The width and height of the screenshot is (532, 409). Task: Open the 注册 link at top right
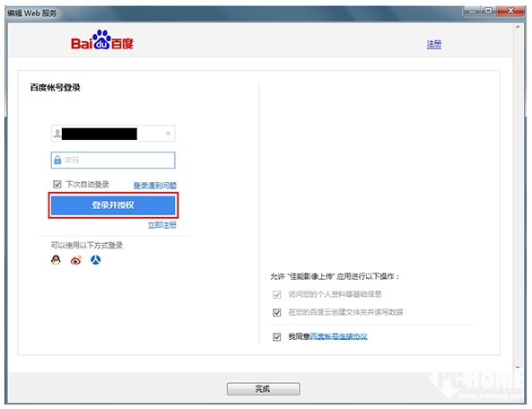(x=434, y=44)
